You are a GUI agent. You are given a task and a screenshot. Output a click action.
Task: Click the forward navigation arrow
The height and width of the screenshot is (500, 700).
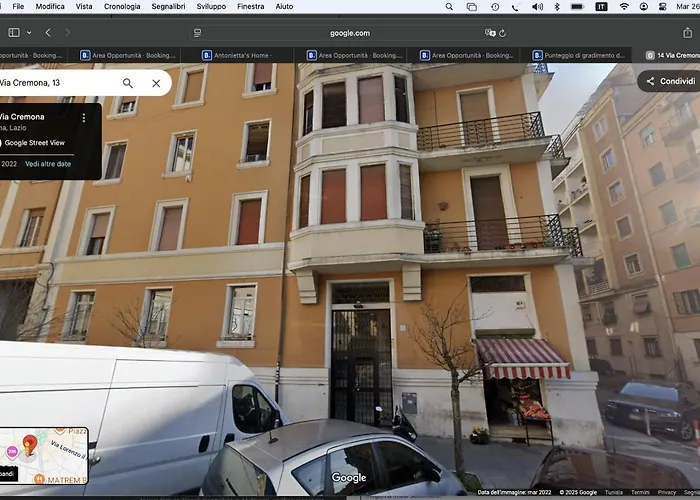[67, 33]
